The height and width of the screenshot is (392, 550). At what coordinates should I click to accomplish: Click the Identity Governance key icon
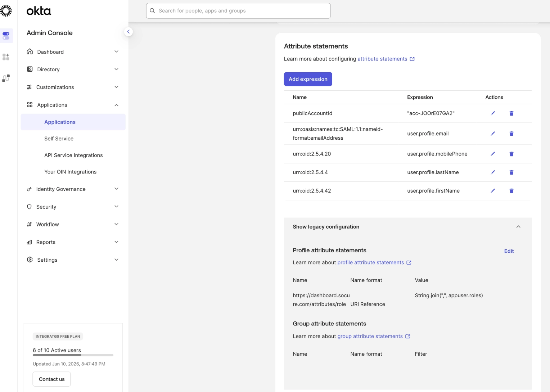click(29, 189)
